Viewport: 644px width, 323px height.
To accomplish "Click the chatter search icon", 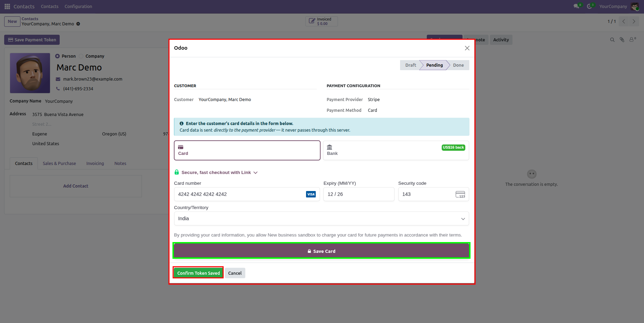I will click(612, 40).
